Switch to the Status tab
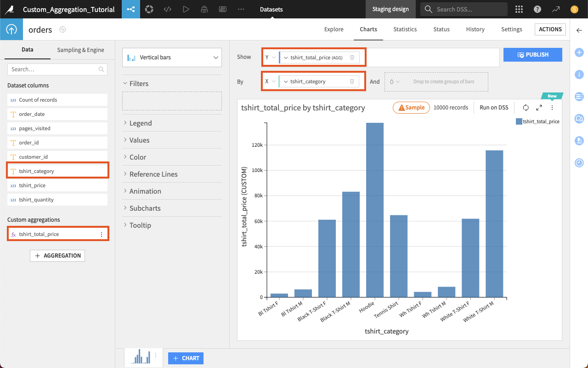This screenshot has height=368, width=588. click(441, 29)
